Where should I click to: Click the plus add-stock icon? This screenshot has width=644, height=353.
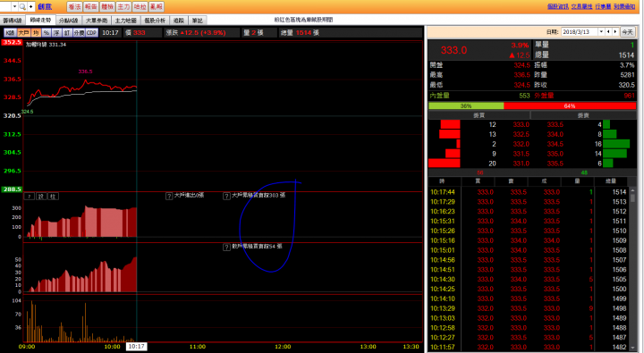pyautogui.click(x=30, y=6)
